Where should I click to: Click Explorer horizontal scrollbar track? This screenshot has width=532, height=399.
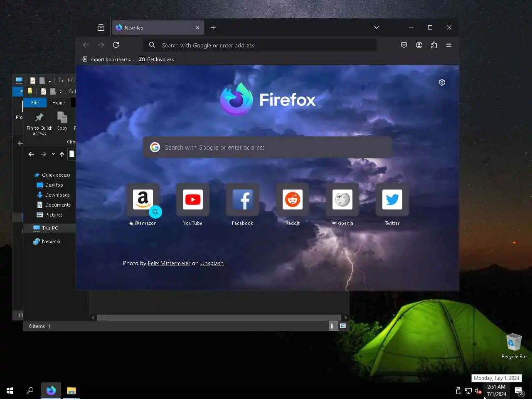click(219, 318)
